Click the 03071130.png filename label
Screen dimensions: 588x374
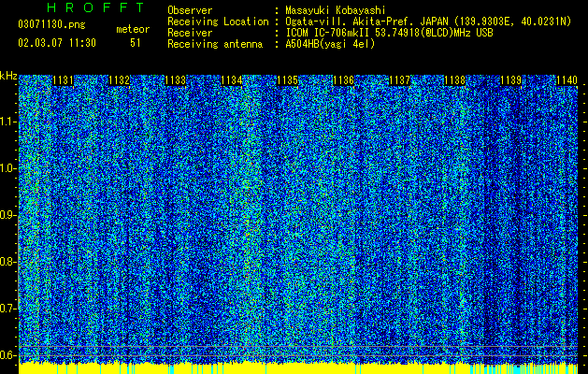[x=51, y=25]
